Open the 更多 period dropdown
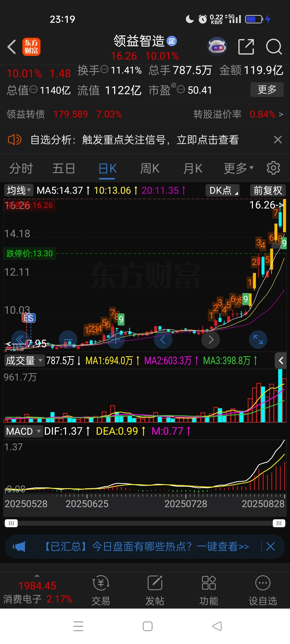Screen dimensions: 290x644 (239, 169)
